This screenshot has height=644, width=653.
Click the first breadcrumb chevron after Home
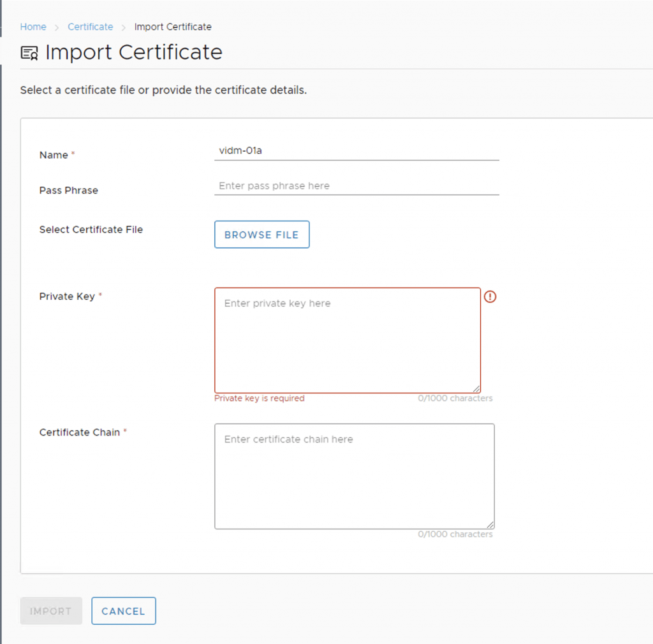57,27
